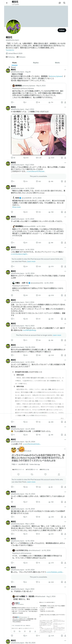Open more options on the pinned post

tap(65, 70)
